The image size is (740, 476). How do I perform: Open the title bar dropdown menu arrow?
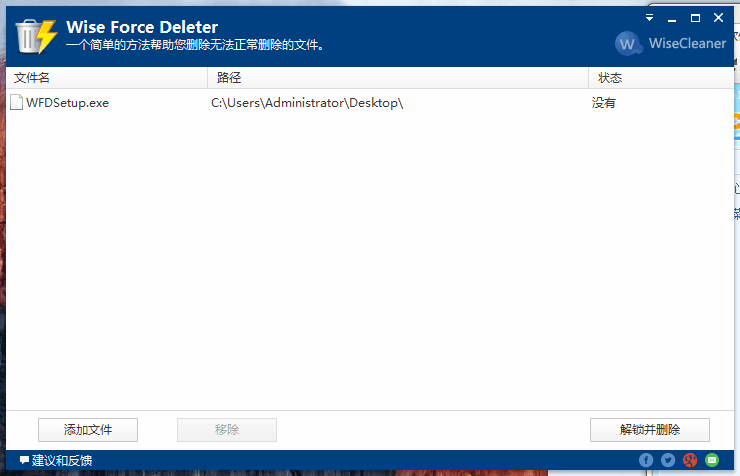pyautogui.click(x=649, y=18)
